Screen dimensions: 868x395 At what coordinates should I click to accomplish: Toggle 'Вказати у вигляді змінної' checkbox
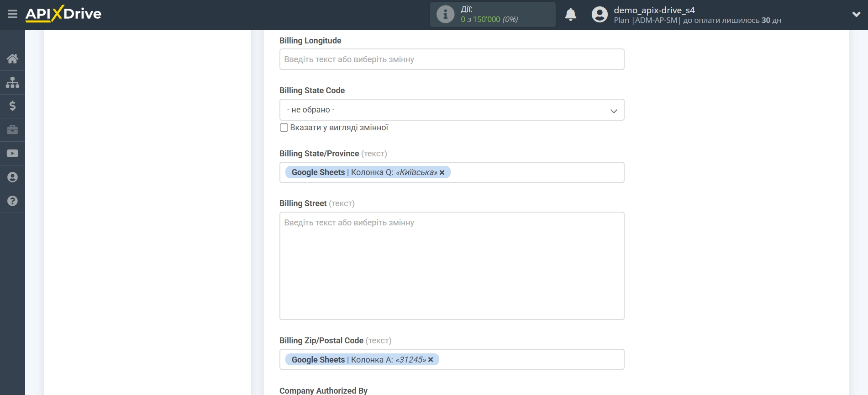point(284,128)
